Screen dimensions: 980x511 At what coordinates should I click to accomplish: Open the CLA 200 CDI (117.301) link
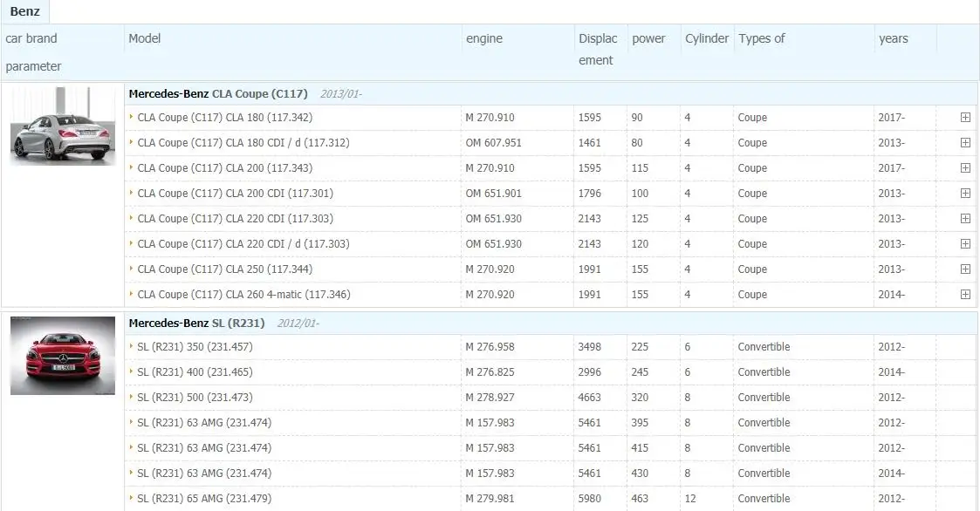tap(235, 193)
